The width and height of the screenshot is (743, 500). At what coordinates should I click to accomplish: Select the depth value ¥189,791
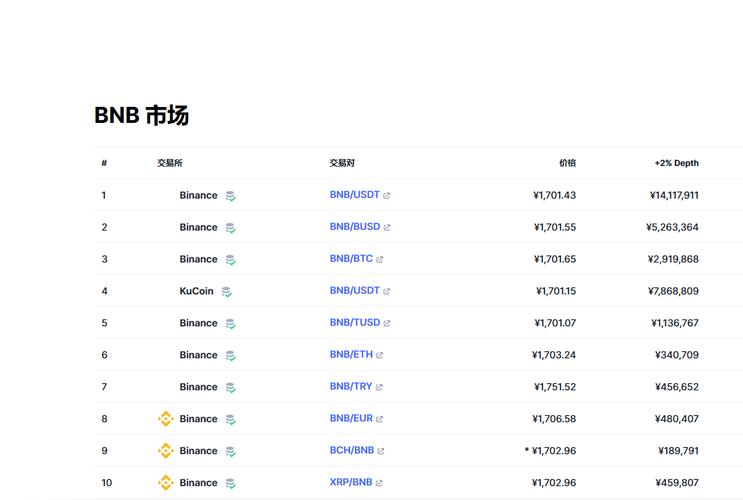coord(679,451)
